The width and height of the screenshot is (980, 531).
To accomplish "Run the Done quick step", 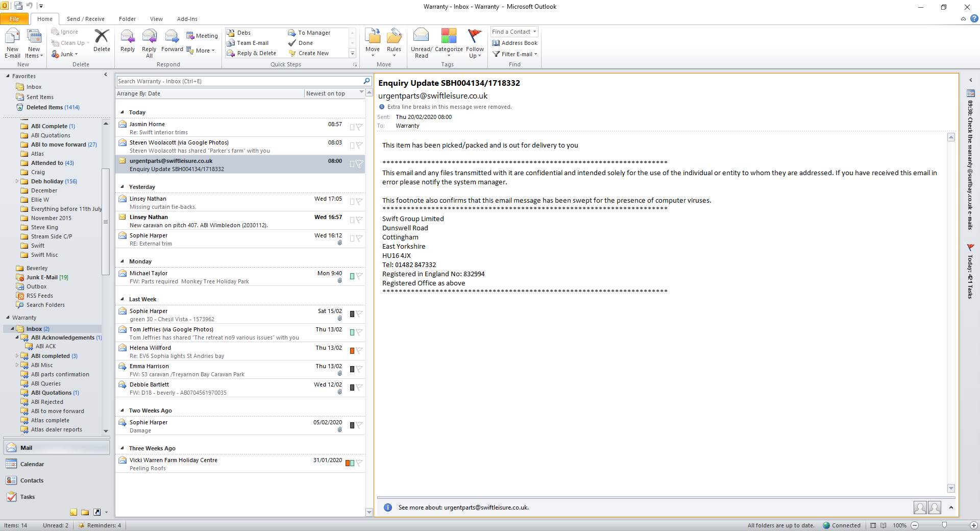I will pos(301,43).
